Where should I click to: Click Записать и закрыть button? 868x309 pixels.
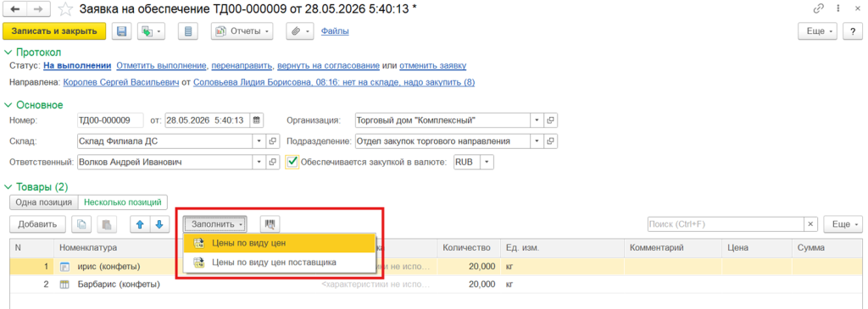click(x=54, y=31)
